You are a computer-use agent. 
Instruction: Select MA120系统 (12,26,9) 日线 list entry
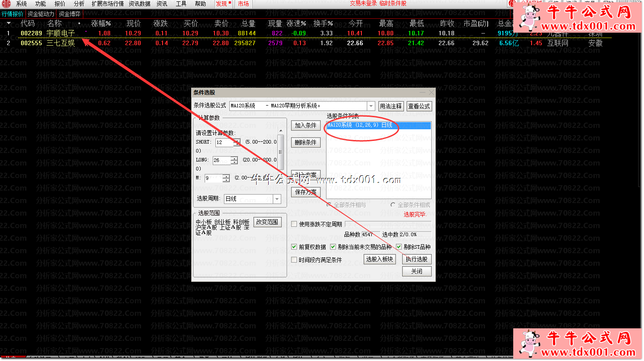pyautogui.click(x=378, y=126)
